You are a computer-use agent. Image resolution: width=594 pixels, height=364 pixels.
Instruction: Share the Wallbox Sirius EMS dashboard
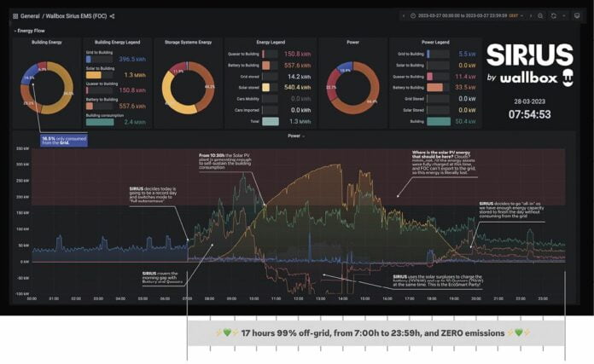(112, 15)
